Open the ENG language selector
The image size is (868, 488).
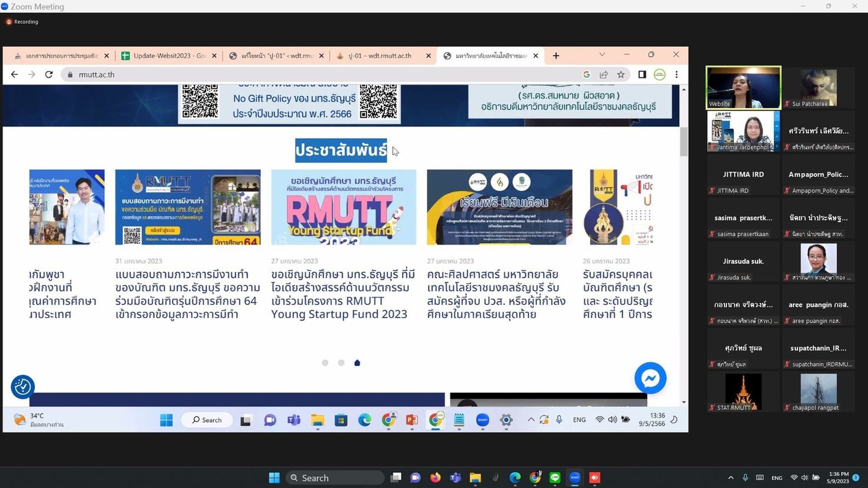[x=777, y=478]
